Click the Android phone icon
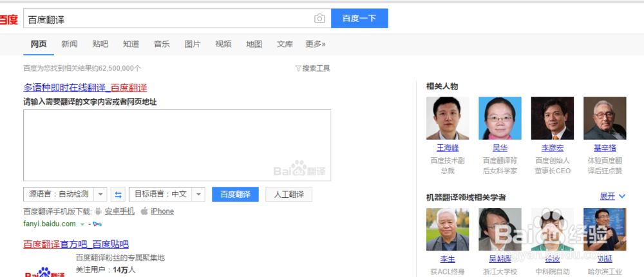 [x=98, y=211]
